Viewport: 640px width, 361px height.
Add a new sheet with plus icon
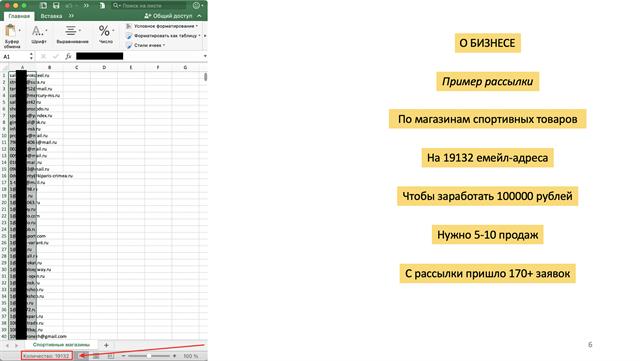pos(106,345)
